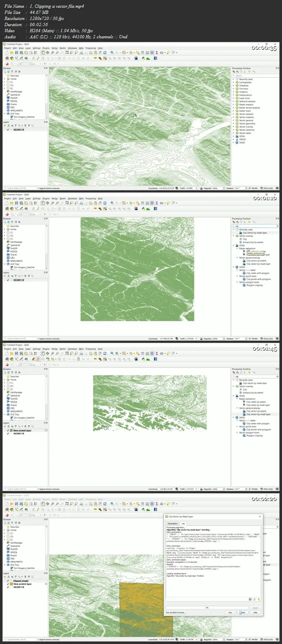The image size is (282, 644).
Task: Click EPSG:4326 CRS button, 00:01:45 frame
Action: point(268,489)
